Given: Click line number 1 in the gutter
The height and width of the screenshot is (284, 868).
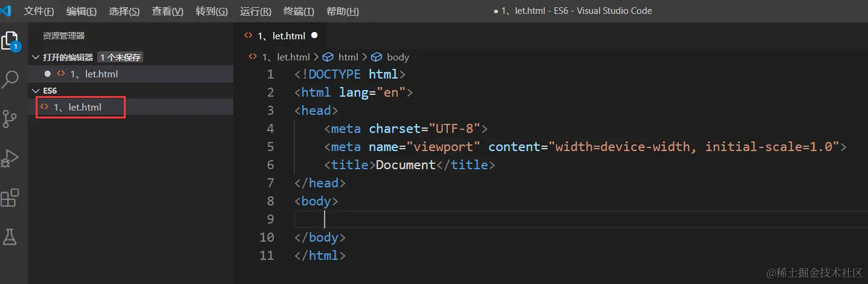Looking at the screenshot, I should [x=270, y=74].
